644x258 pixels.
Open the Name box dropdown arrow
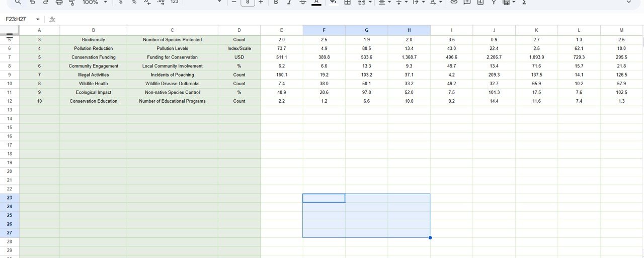[38, 19]
